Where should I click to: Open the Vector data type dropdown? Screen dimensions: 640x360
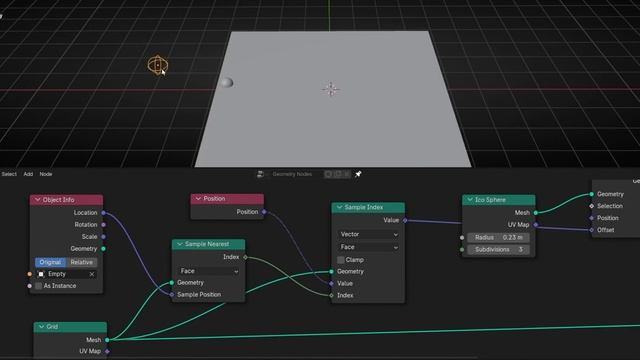click(x=369, y=234)
